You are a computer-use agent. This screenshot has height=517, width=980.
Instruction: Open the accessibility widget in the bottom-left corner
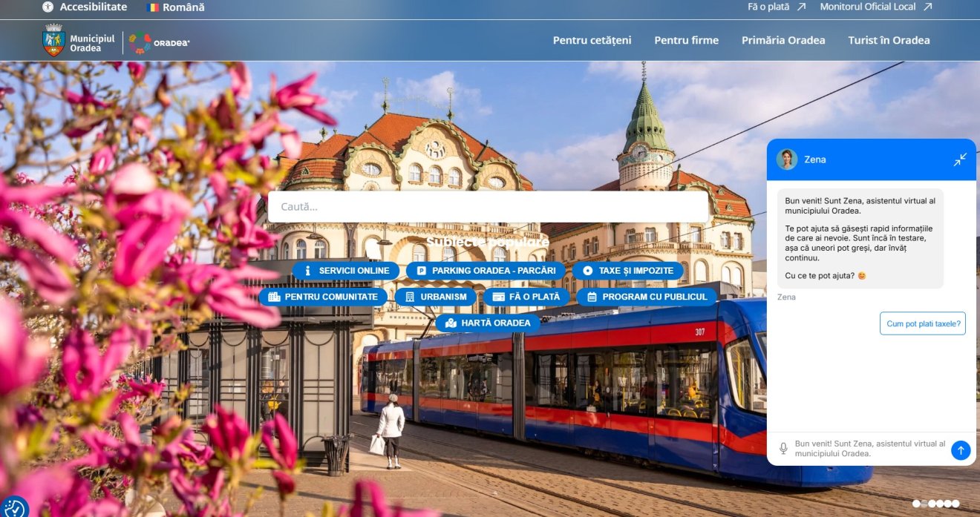click(13, 507)
